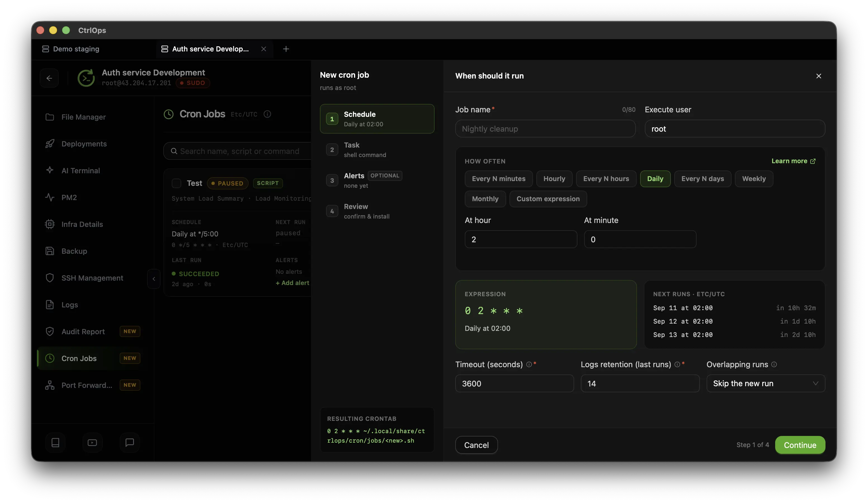Close the cron job dialog with X

[x=819, y=76]
